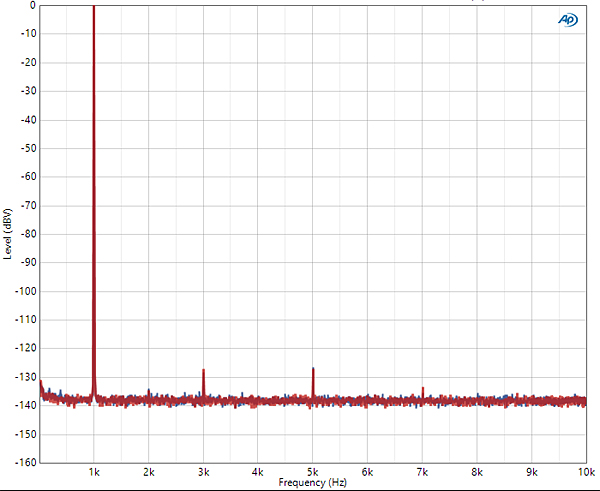Click the -160 level axis tick label
The height and width of the screenshot is (491, 600).
tap(25, 463)
